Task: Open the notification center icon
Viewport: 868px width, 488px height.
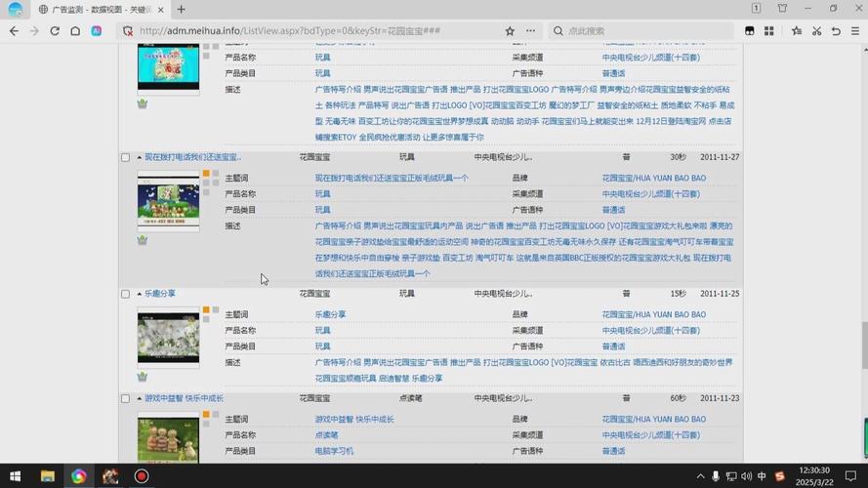Action: click(850, 476)
